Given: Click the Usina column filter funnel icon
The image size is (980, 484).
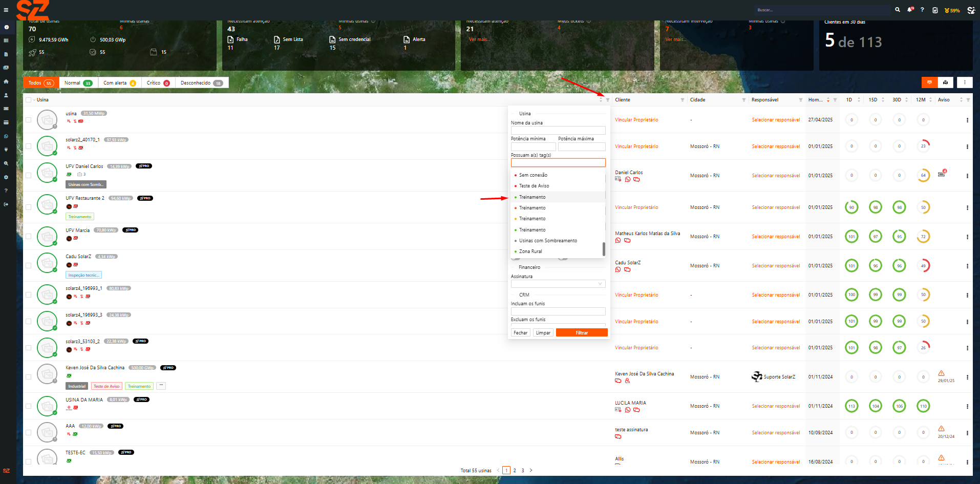Looking at the screenshot, I should click(608, 100).
